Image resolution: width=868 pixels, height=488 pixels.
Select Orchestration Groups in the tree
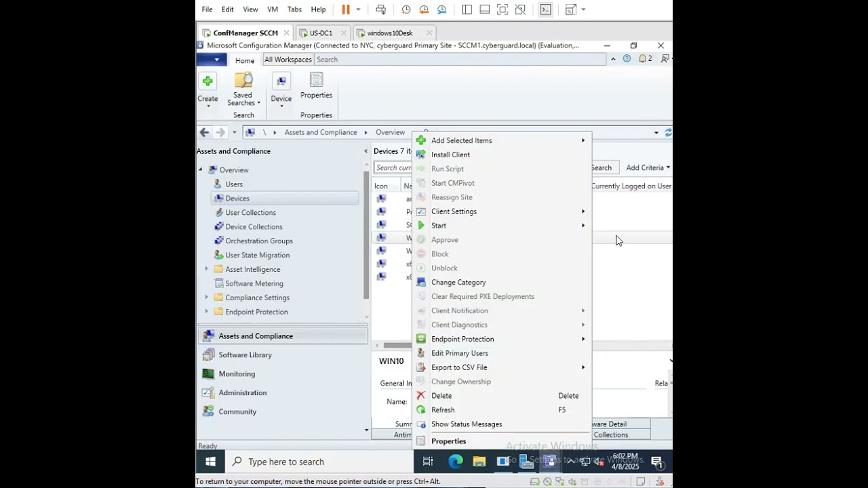point(259,241)
